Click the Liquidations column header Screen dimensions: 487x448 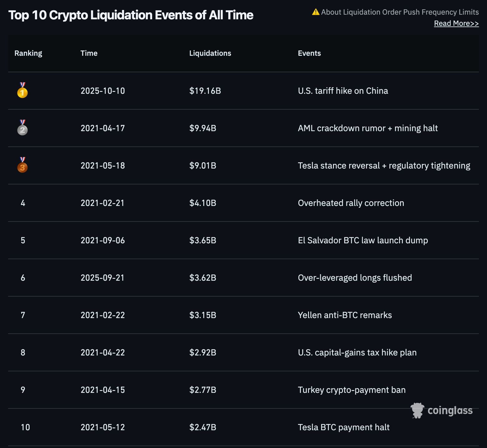tap(210, 53)
